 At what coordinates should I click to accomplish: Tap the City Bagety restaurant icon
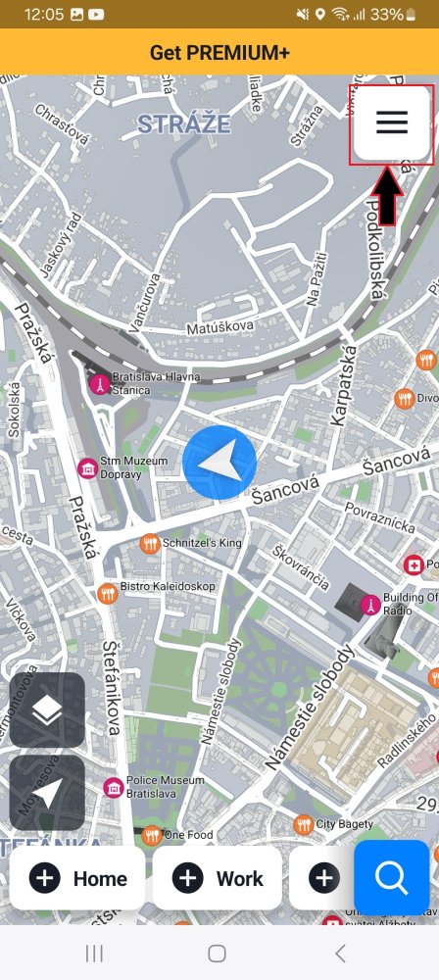tap(304, 825)
